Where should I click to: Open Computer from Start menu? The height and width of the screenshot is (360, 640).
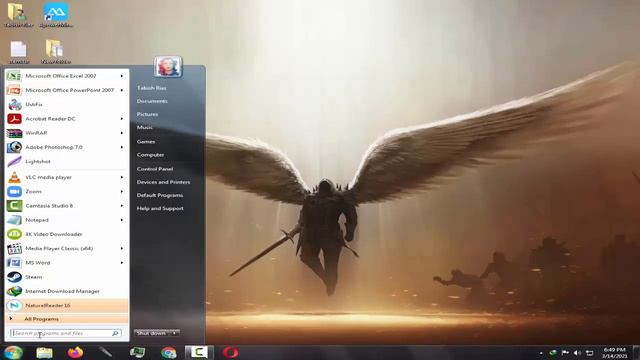(150, 155)
